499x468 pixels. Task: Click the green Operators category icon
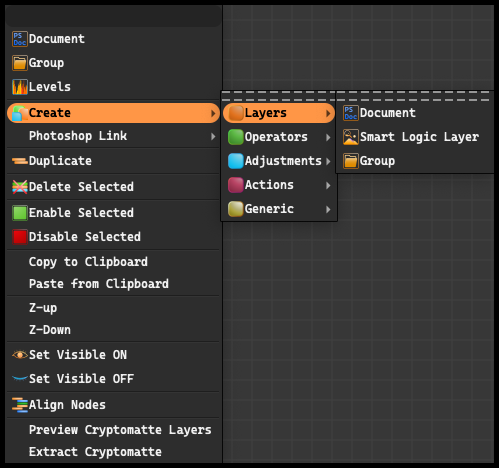click(236, 137)
